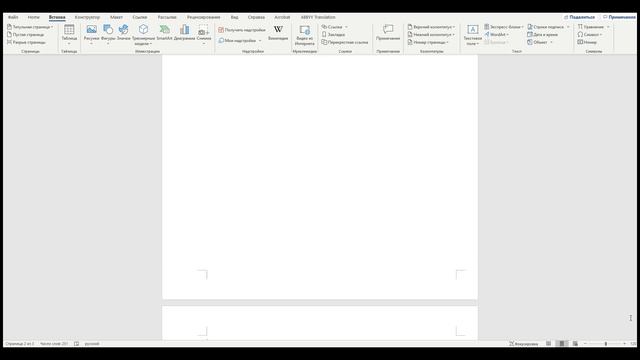The image size is (640, 360).
Task: Open the Ссылки ribbon tab
Action: (140, 17)
